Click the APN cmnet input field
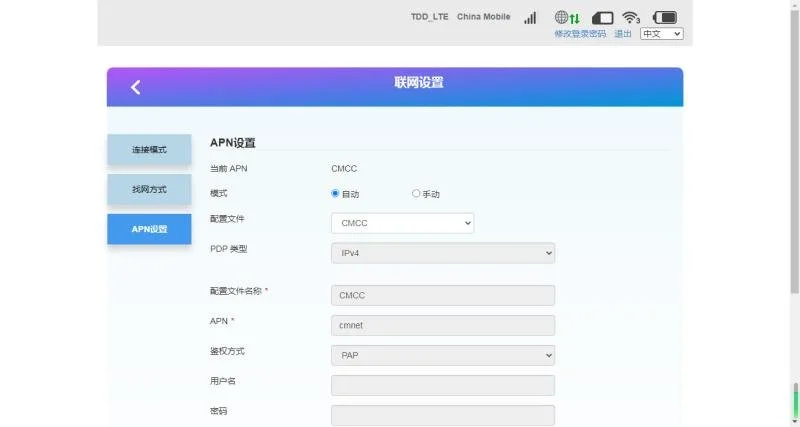The width and height of the screenshot is (800, 427). pyautogui.click(x=443, y=325)
